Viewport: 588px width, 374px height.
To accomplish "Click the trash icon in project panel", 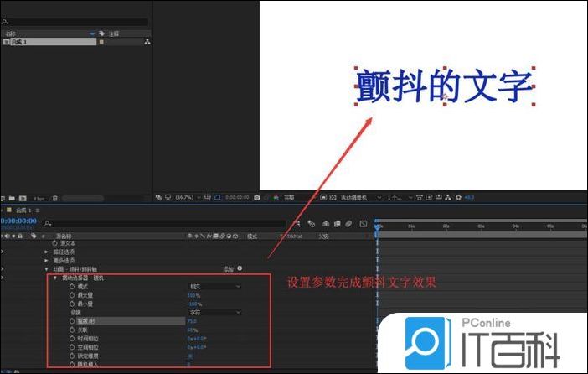I will (55, 198).
